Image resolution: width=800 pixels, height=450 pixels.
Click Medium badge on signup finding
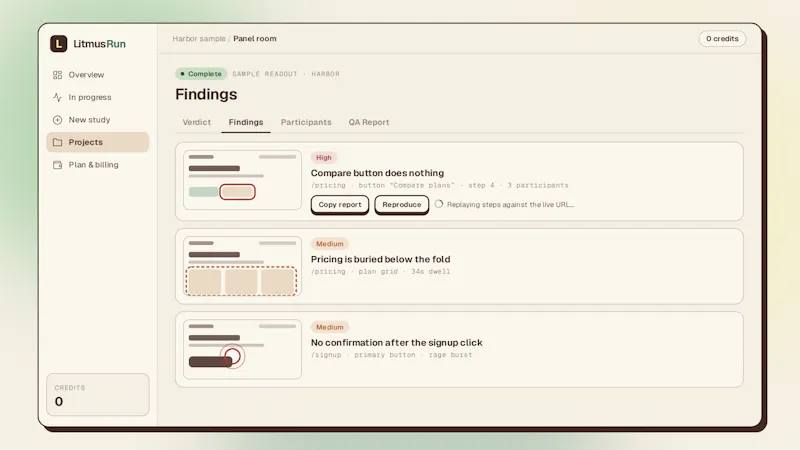[330, 327]
